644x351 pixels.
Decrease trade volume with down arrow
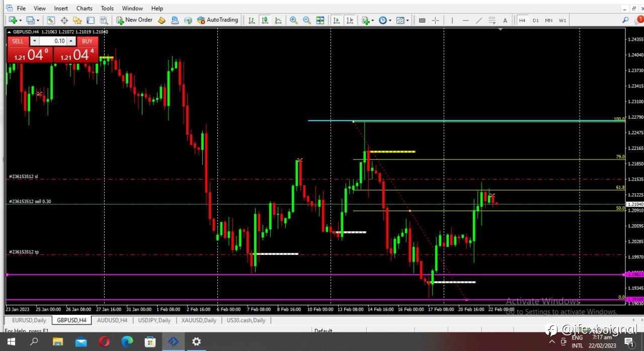(x=34, y=41)
